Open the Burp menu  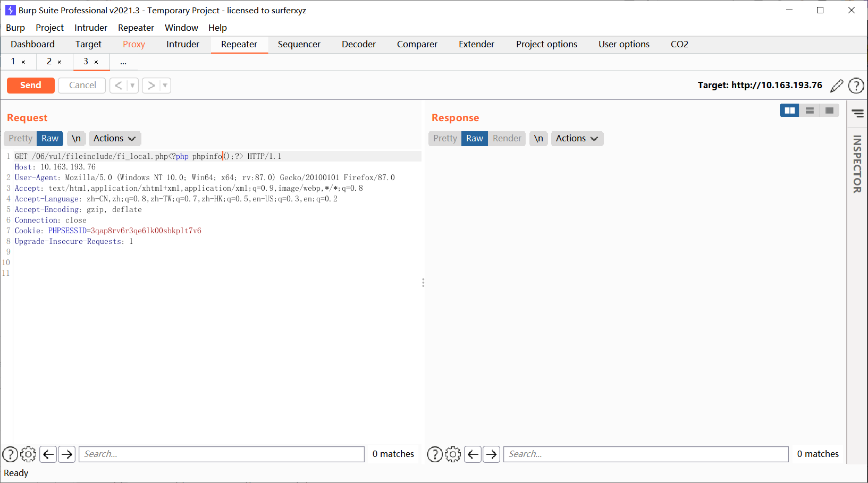pos(15,28)
